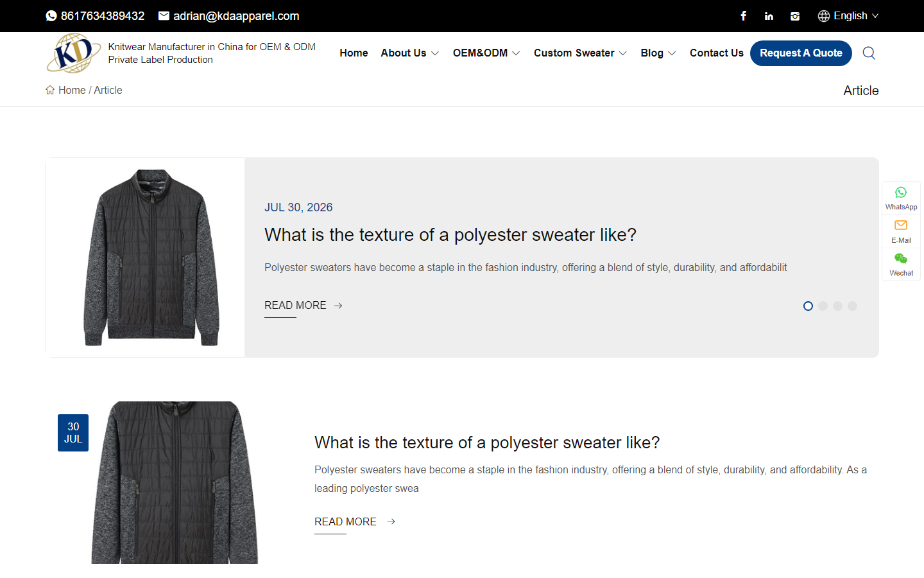Image resolution: width=924 pixels, height=578 pixels.
Task: Go to the Home menu item
Action: click(x=354, y=53)
